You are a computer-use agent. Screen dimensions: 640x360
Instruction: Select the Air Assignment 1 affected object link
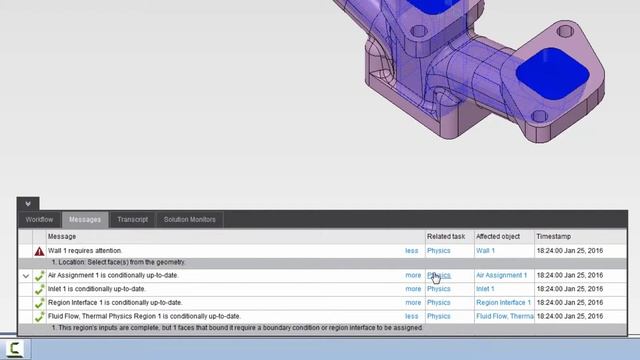[501, 275]
